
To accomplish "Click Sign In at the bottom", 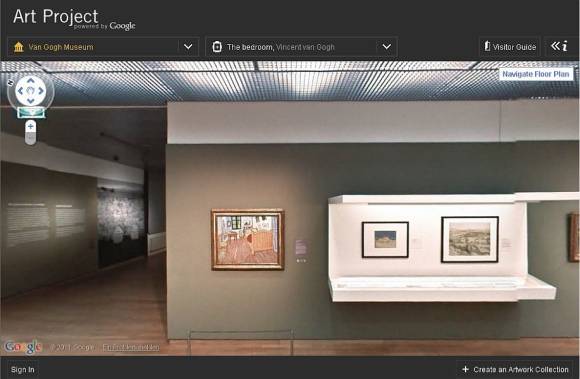I will (23, 369).
